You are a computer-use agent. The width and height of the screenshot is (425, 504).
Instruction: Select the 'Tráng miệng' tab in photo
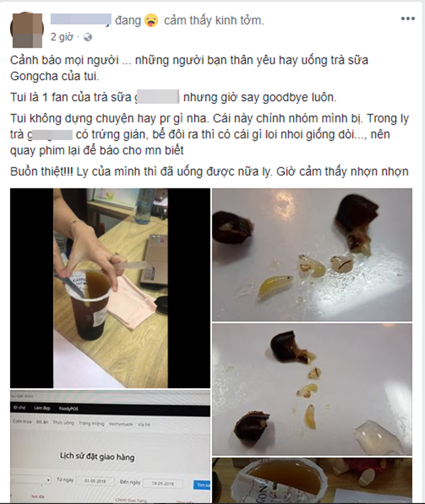(x=91, y=423)
